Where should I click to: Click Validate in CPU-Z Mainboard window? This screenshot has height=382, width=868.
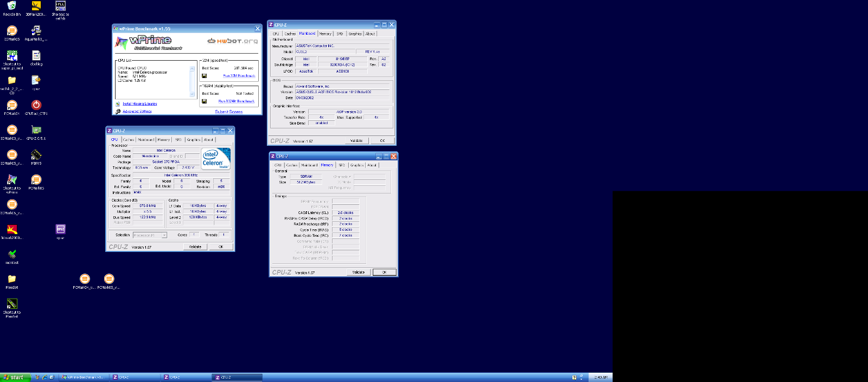point(357,140)
